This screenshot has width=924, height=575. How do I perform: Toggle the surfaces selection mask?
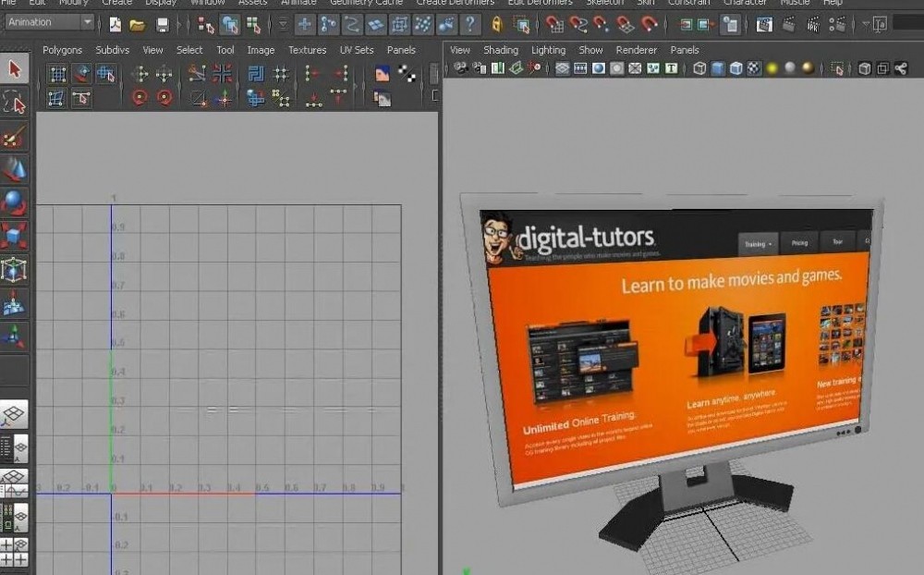[375, 25]
